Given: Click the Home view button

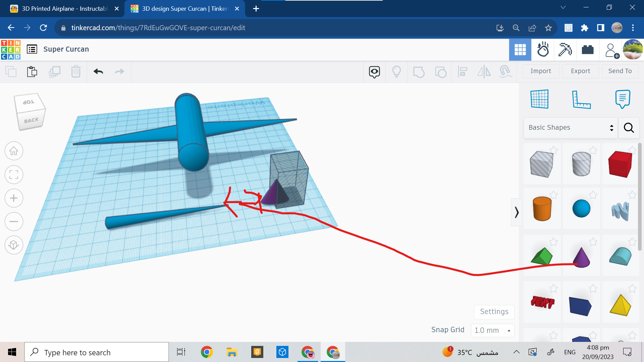Looking at the screenshot, I should [14, 151].
